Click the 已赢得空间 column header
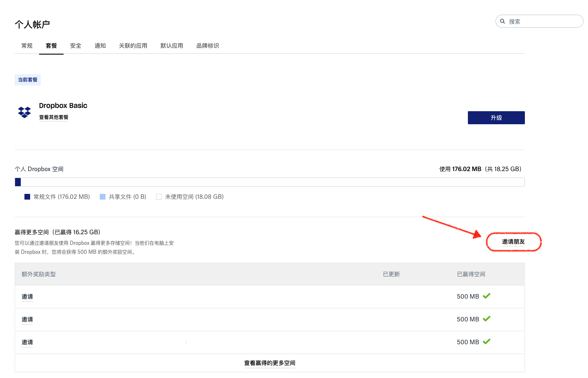This screenshot has height=378, width=588. (x=471, y=274)
